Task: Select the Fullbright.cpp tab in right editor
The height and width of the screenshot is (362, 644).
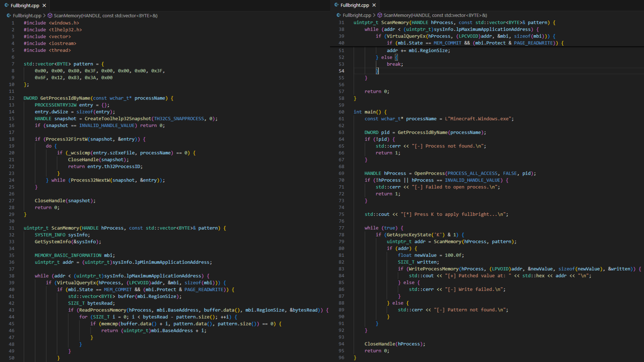Action: click(x=355, y=5)
